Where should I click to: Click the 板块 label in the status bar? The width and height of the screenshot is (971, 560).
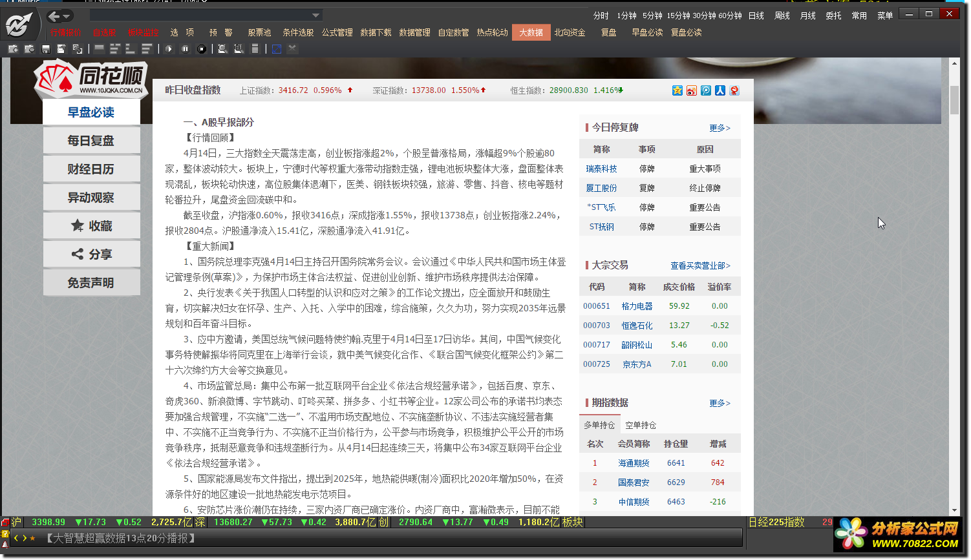point(572,522)
